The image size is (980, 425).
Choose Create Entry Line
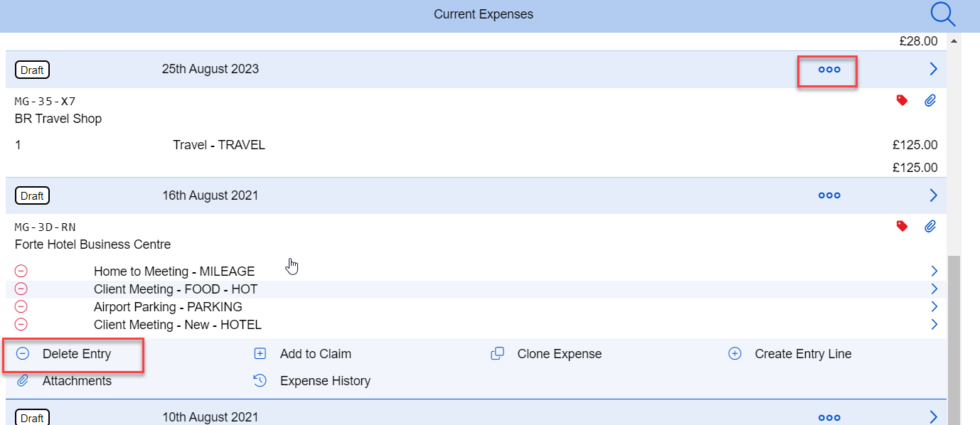coord(790,354)
